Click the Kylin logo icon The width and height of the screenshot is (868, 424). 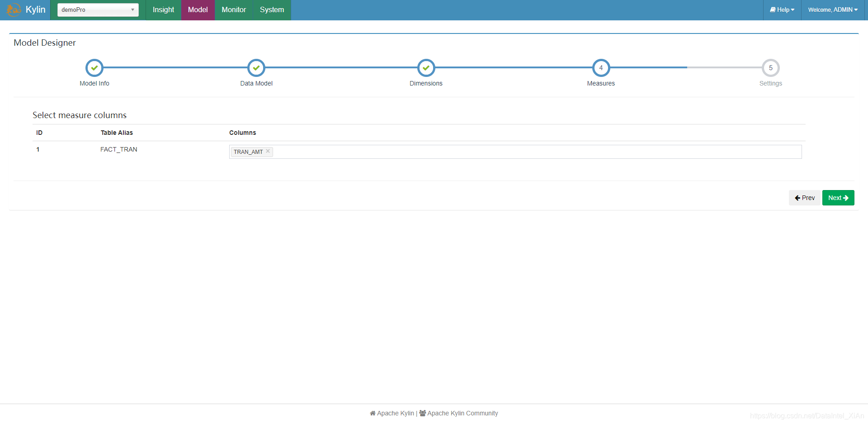(x=14, y=10)
